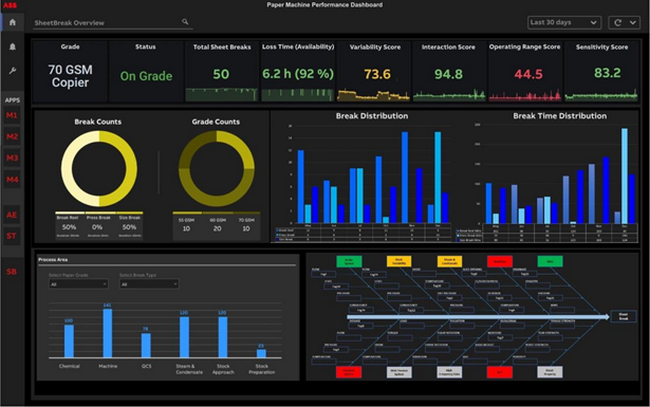Expand the chevron next to refresh
Screen dimensions: 650x407
633,22
